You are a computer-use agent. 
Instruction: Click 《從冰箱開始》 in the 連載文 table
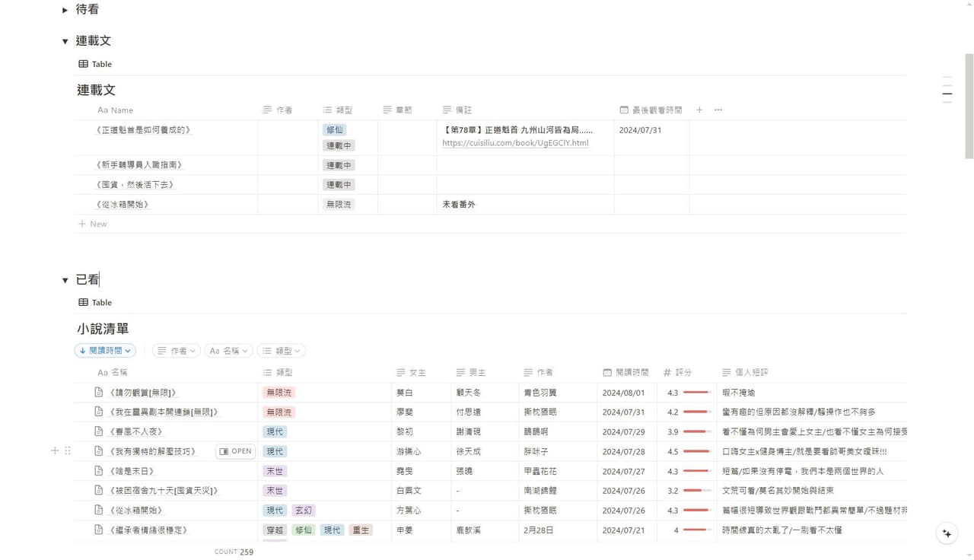(123, 205)
